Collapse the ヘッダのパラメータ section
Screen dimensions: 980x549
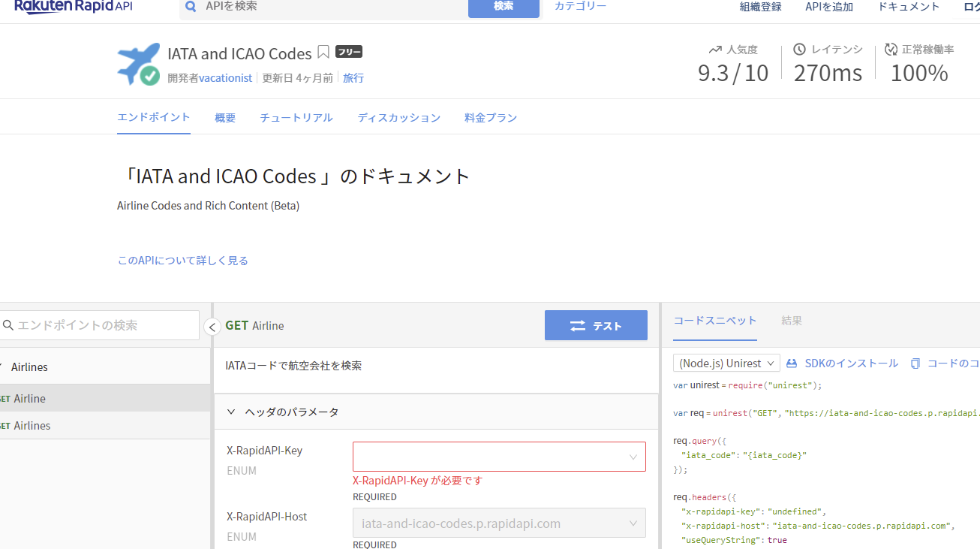click(231, 412)
